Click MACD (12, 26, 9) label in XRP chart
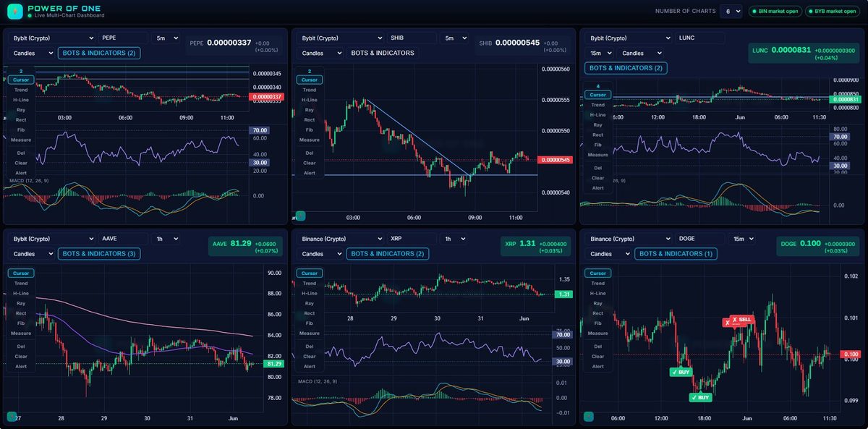Screen dimensions: 868x429 318,381
